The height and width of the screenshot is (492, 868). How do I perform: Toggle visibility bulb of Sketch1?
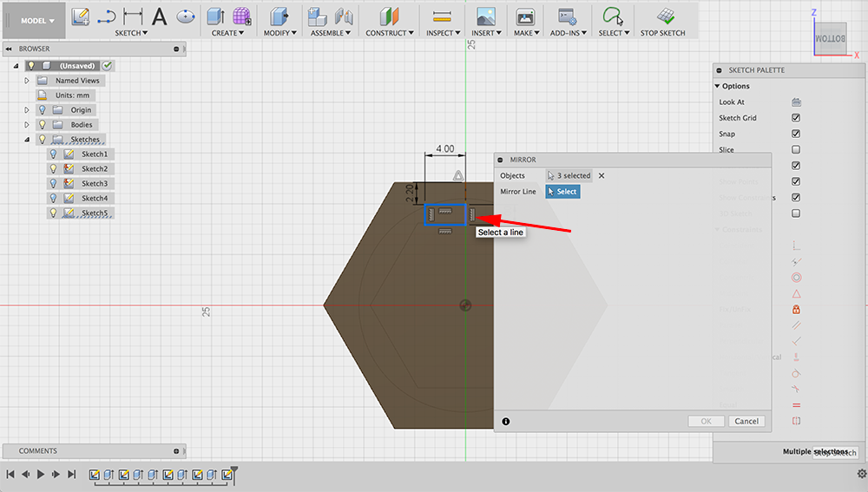pyautogui.click(x=53, y=154)
